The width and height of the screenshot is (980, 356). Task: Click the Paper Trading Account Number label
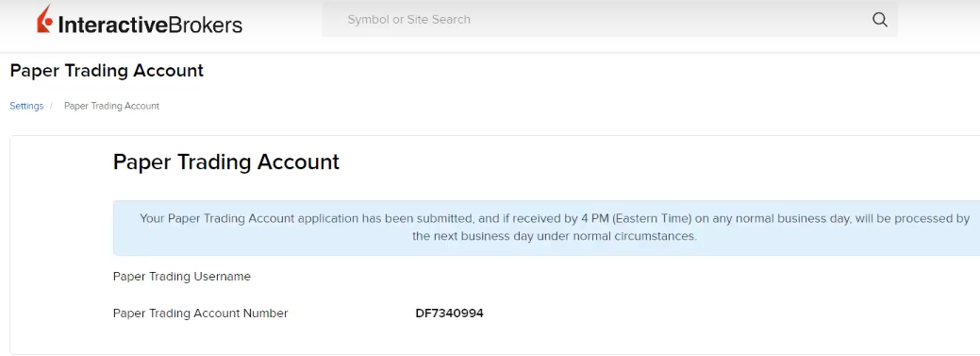(201, 313)
